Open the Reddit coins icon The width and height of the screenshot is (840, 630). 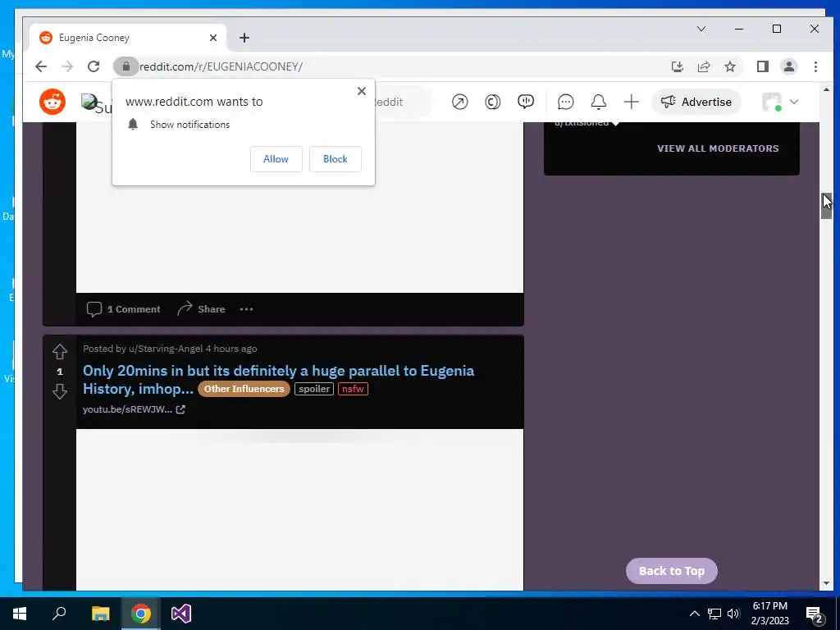point(492,102)
